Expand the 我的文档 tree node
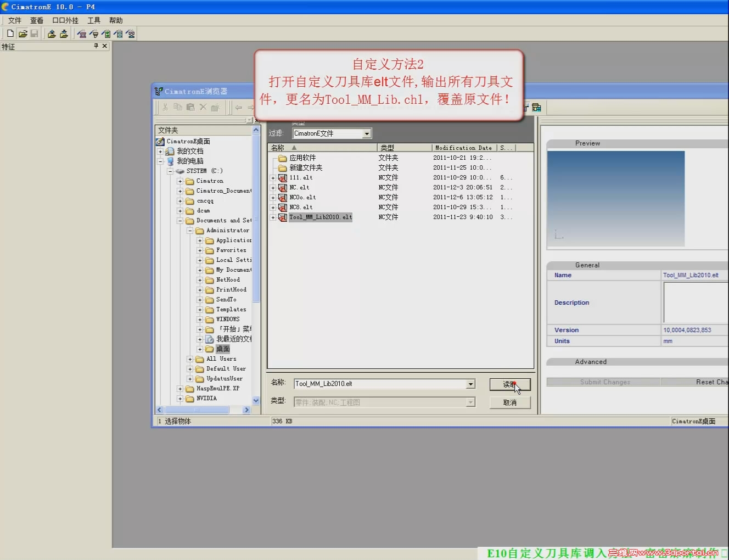 (x=160, y=152)
